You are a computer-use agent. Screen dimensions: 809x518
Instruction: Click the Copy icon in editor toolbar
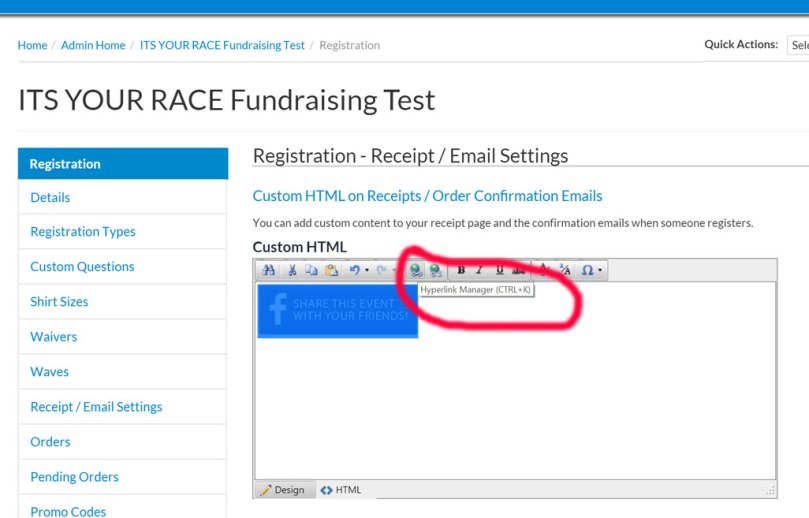[x=311, y=270]
